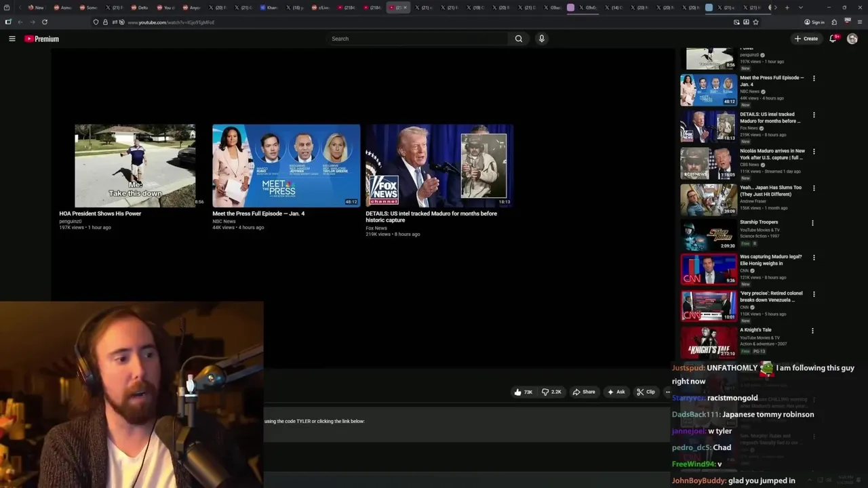Share the video
This screenshot has height=488, width=868.
pyautogui.click(x=584, y=392)
